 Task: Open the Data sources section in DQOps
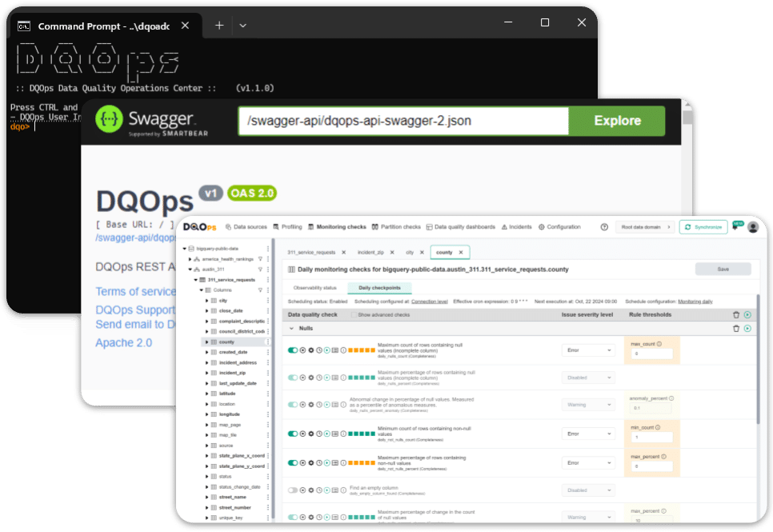[x=246, y=227]
